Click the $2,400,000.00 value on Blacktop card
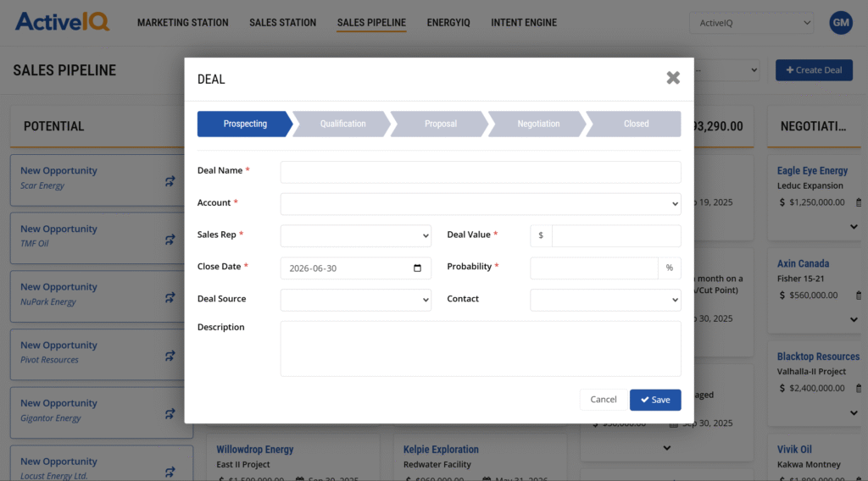The height and width of the screenshot is (481, 868). [x=816, y=388]
